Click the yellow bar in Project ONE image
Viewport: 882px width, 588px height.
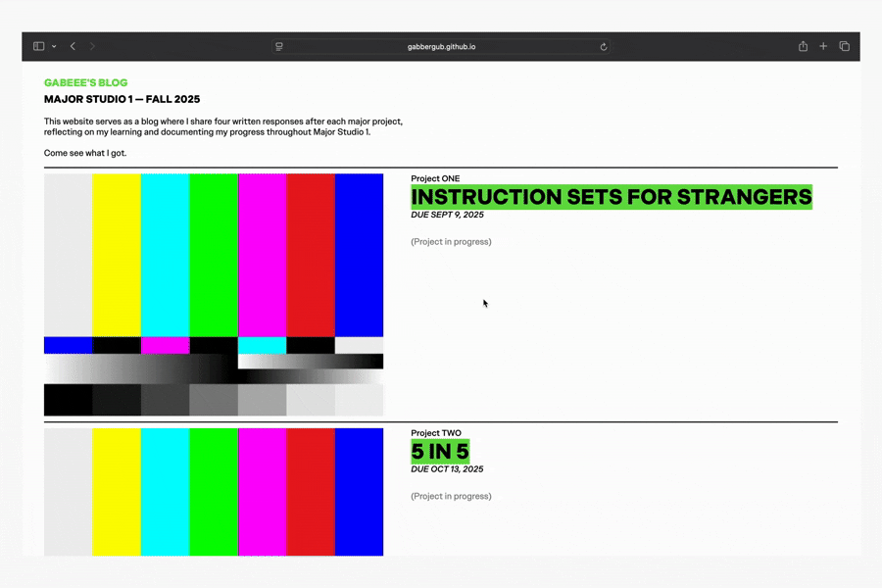(117, 255)
